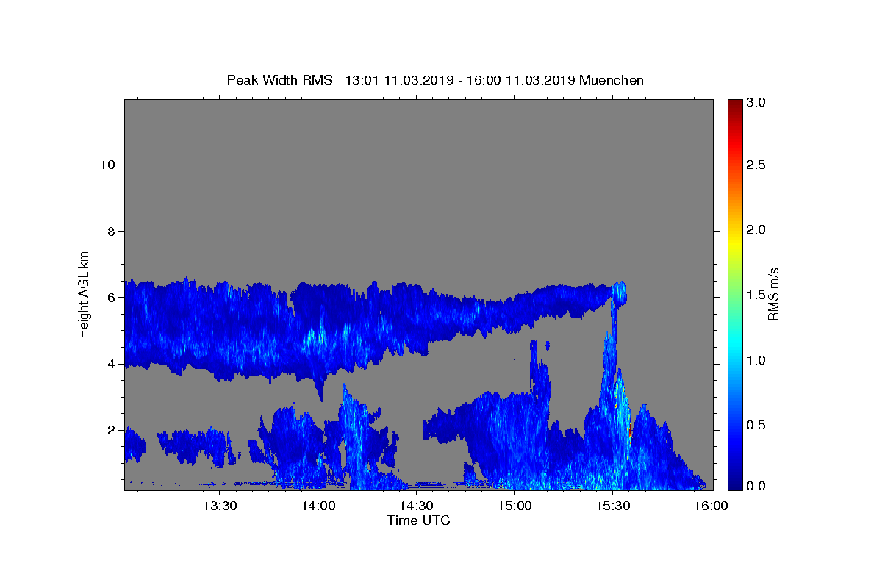Click the height tick label 2
The image size is (882, 588).
tap(112, 430)
